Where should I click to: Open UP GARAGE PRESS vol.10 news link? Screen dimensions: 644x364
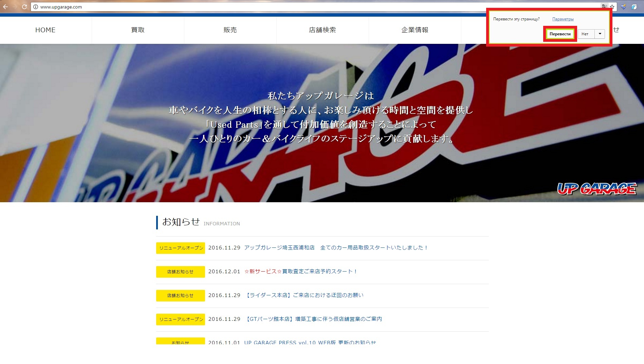pyautogui.click(x=310, y=342)
